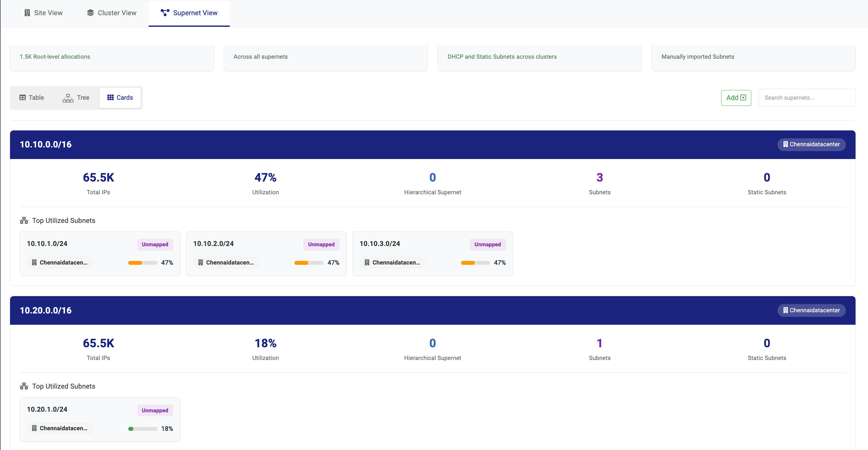Select the Cards layout option
Image resolution: width=868 pixels, height=450 pixels.
pos(120,97)
